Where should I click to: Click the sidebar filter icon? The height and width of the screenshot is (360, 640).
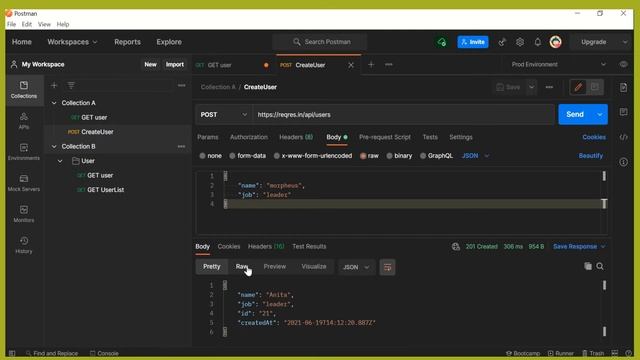(71, 85)
